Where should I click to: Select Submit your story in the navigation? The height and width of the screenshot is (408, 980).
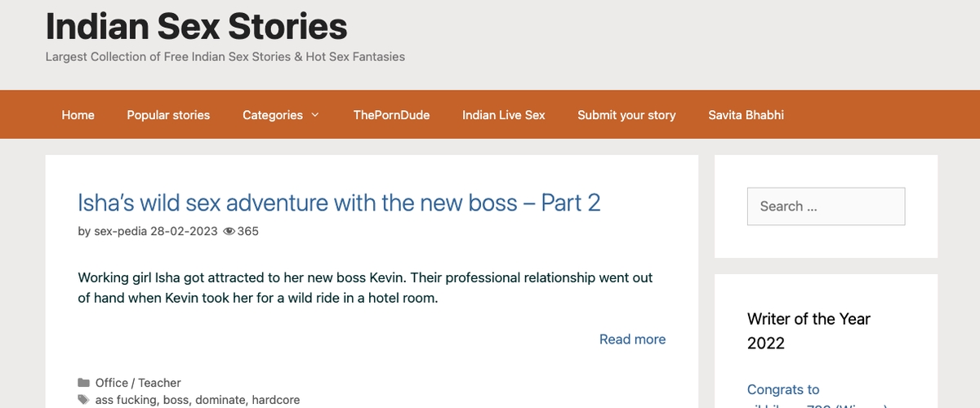[x=626, y=115]
